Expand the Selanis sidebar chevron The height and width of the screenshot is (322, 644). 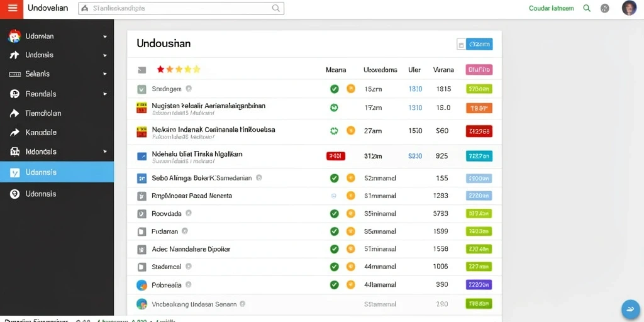(105, 74)
